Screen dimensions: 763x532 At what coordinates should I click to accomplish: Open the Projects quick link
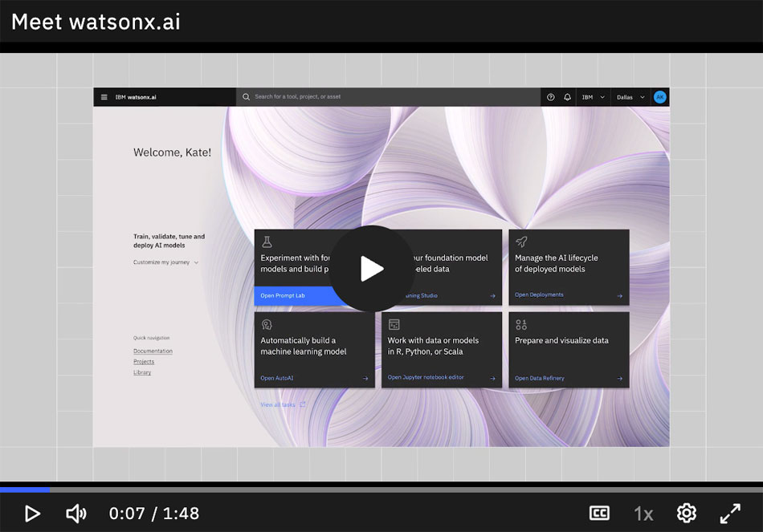[x=144, y=362]
